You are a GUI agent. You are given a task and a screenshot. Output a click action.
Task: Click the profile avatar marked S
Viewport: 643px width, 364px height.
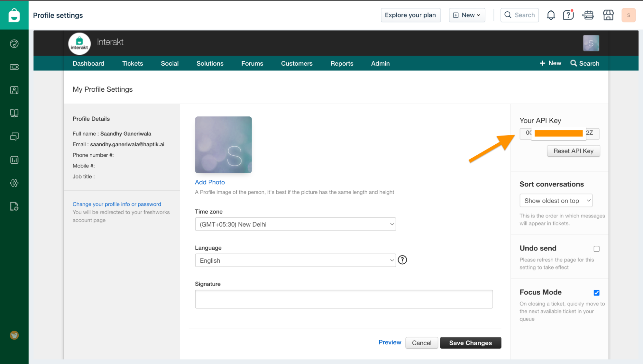[x=628, y=15]
